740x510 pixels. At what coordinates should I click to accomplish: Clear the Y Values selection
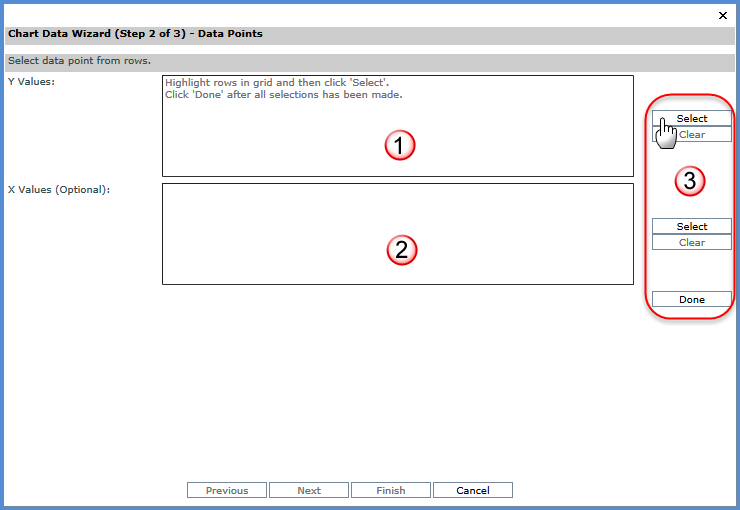(x=692, y=134)
